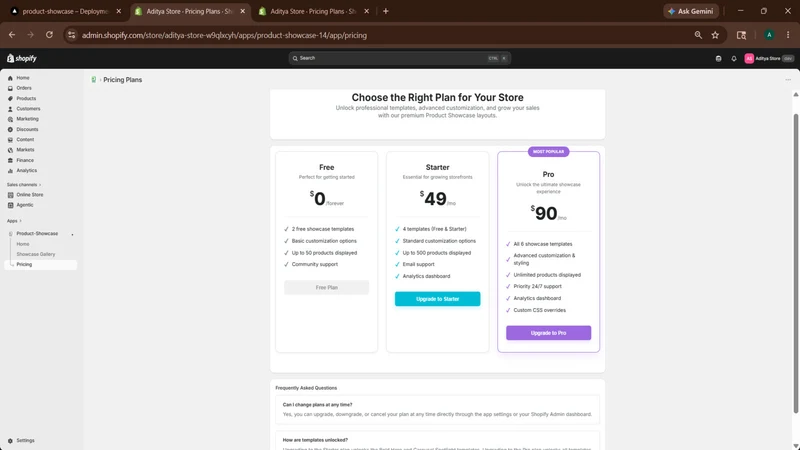Open the Product-Showcase Home subpage

click(23, 244)
